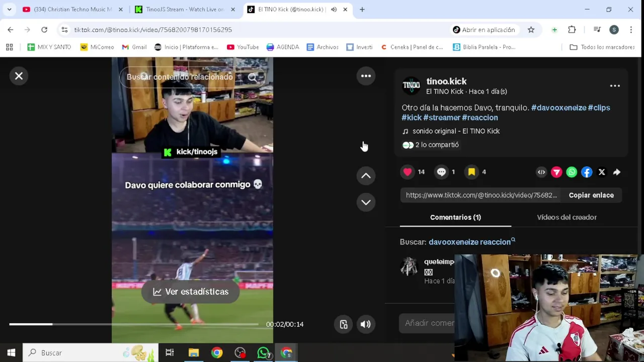Viewport: 644px width, 362px height.
Task: Open the tab search dropdown arrow
Action: [9, 10]
